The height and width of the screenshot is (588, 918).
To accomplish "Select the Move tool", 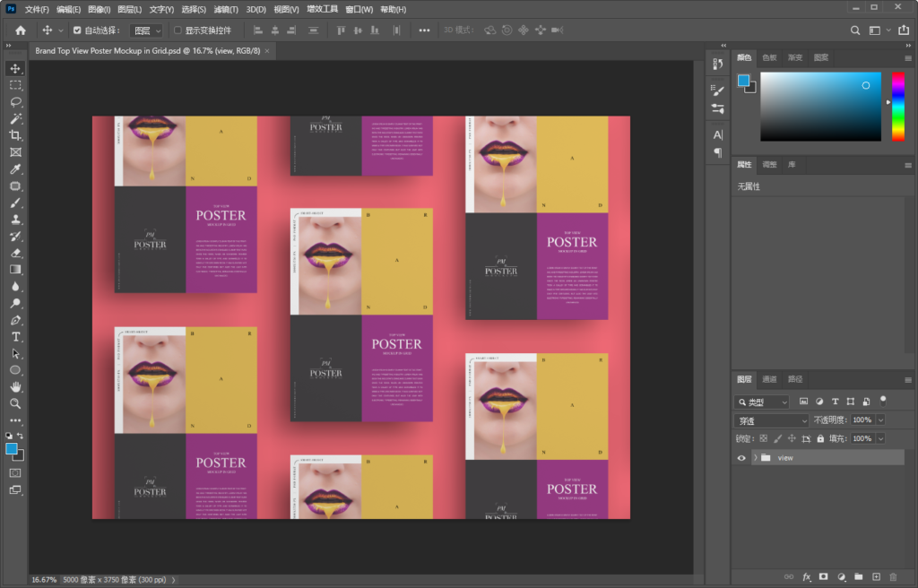I will click(15, 68).
